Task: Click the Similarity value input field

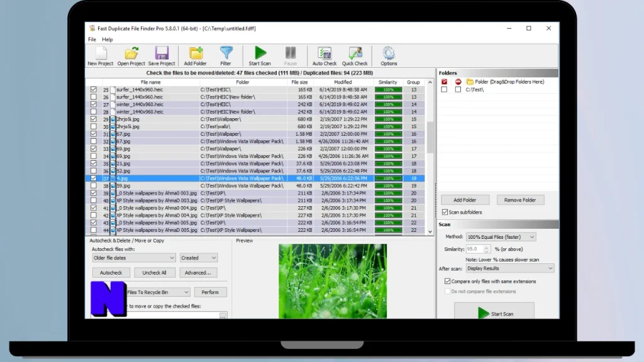Action: tap(475, 249)
